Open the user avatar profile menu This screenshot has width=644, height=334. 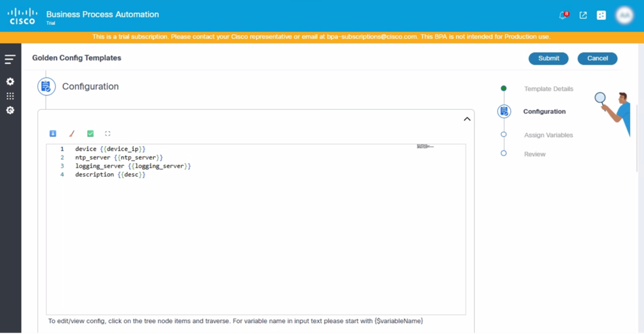point(624,15)
